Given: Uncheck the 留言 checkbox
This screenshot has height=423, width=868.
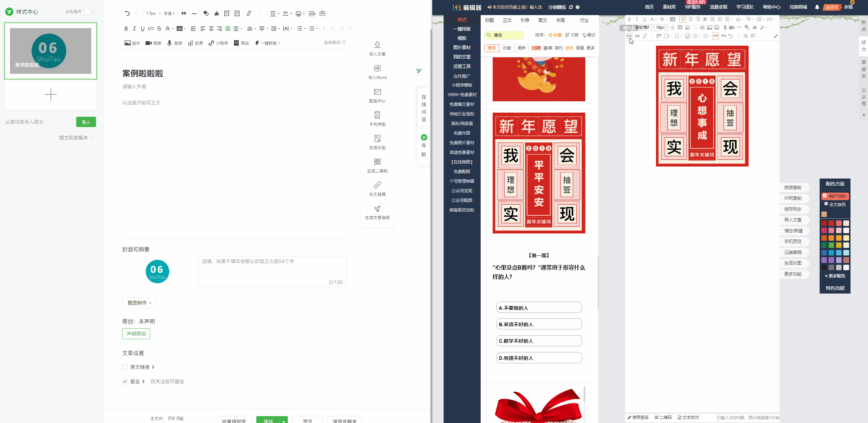Looking at the screenshot, I should pyautogui.click(x=125, y=381).
